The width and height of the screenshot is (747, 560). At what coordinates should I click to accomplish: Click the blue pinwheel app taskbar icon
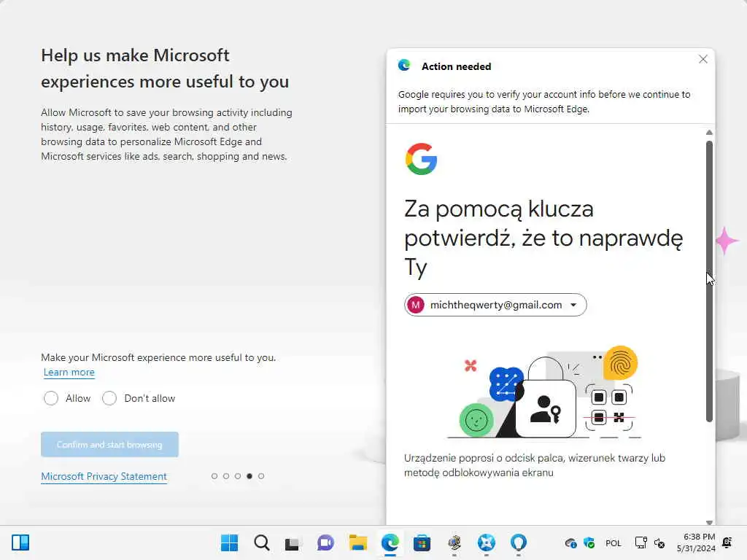point(487,542)
